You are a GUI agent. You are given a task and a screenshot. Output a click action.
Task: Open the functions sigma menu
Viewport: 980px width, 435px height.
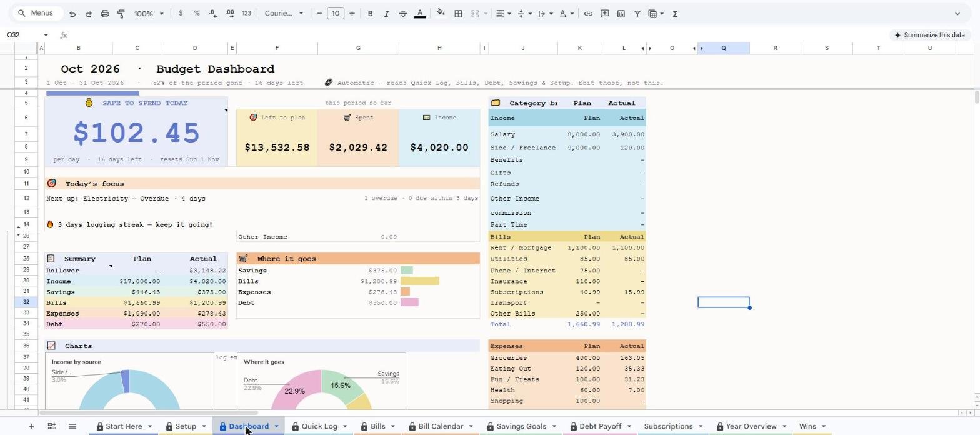click(x=675, y=14)
